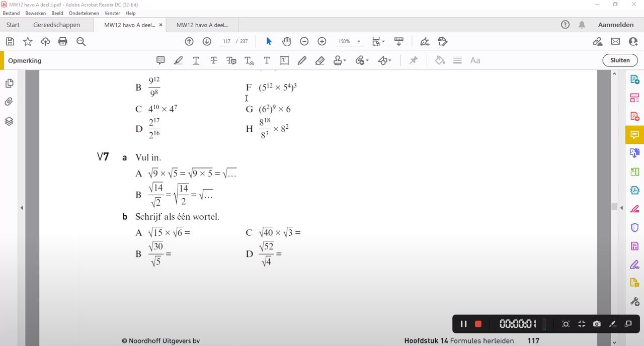Select the insert text at cursor tool
This screenshot has width=644, height=346.
249,60
